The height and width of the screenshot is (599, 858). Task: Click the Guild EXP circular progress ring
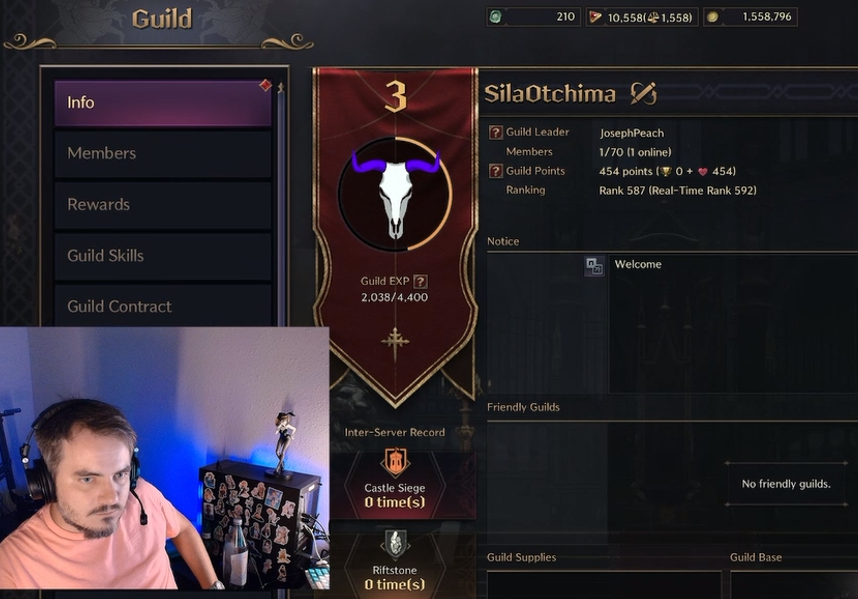pyautogui.click(x=395, y=194)
